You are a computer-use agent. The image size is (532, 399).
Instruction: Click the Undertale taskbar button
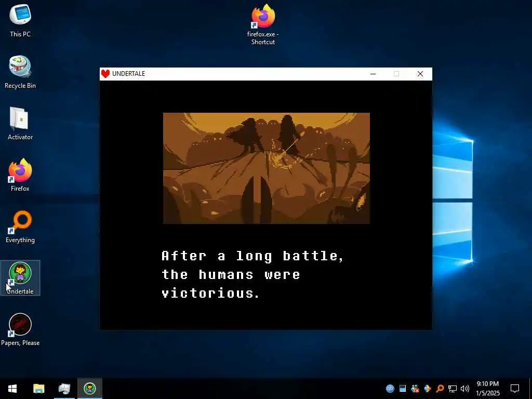90,389
